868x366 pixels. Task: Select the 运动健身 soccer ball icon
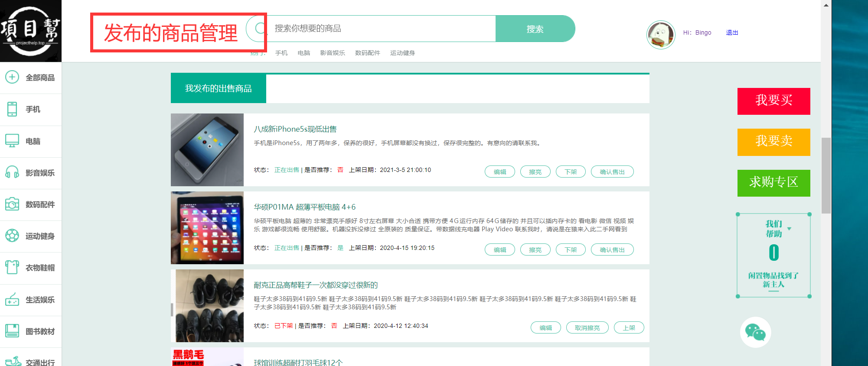click(x=12, y=236)
